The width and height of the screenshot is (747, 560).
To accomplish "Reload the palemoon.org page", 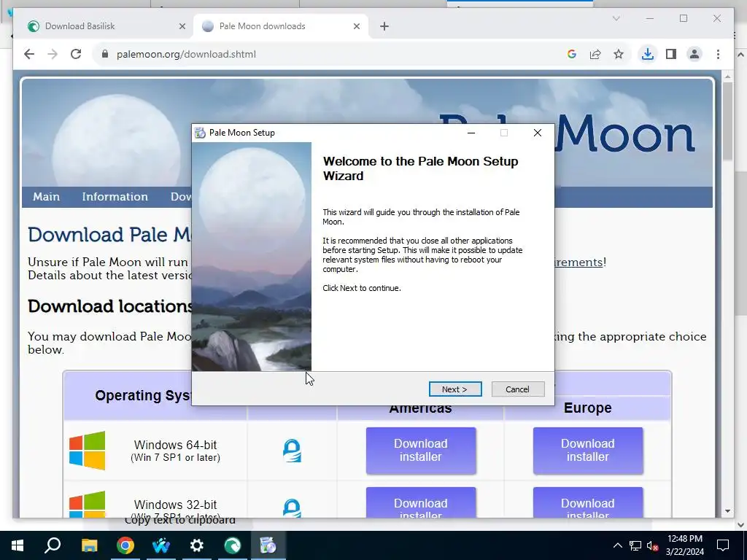I will pos(76,54).
